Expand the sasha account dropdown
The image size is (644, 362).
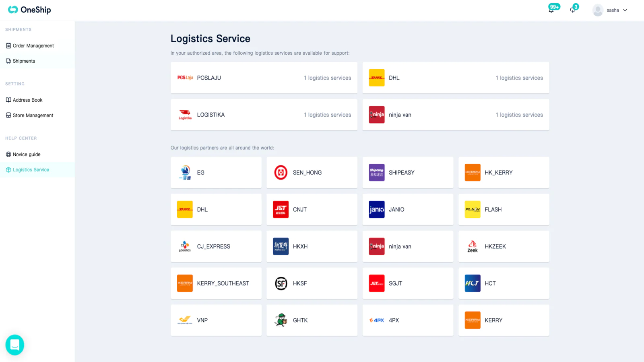click(625, 10)
